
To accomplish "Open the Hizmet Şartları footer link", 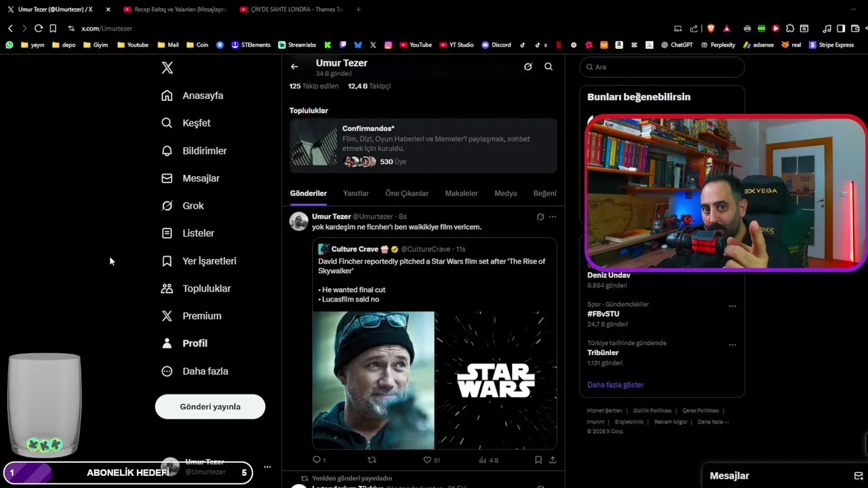I will tap(604, 411).
